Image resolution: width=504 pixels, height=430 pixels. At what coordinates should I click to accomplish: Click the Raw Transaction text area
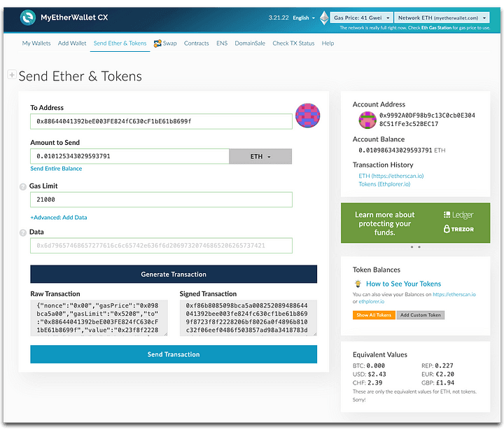[99, 318]
